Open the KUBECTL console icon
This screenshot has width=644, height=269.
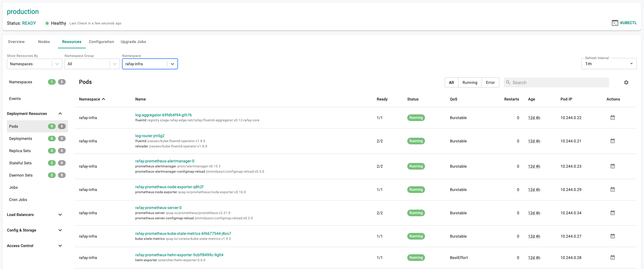point(615,23)
